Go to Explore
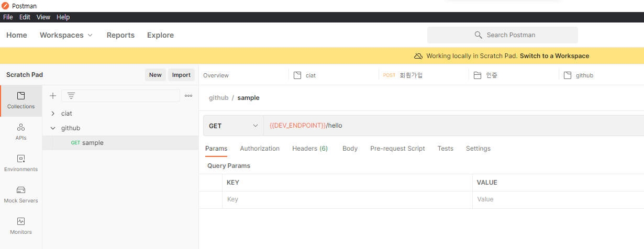Viewport: 644px width, 249px height. point(160,35)
